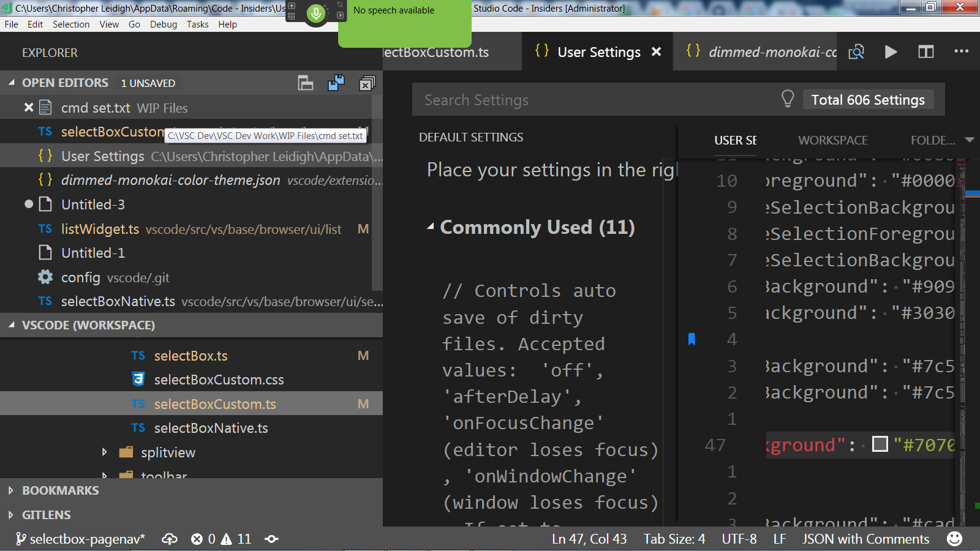Open the git branch selectbox-pagenav in the status bar

(83, 539)
